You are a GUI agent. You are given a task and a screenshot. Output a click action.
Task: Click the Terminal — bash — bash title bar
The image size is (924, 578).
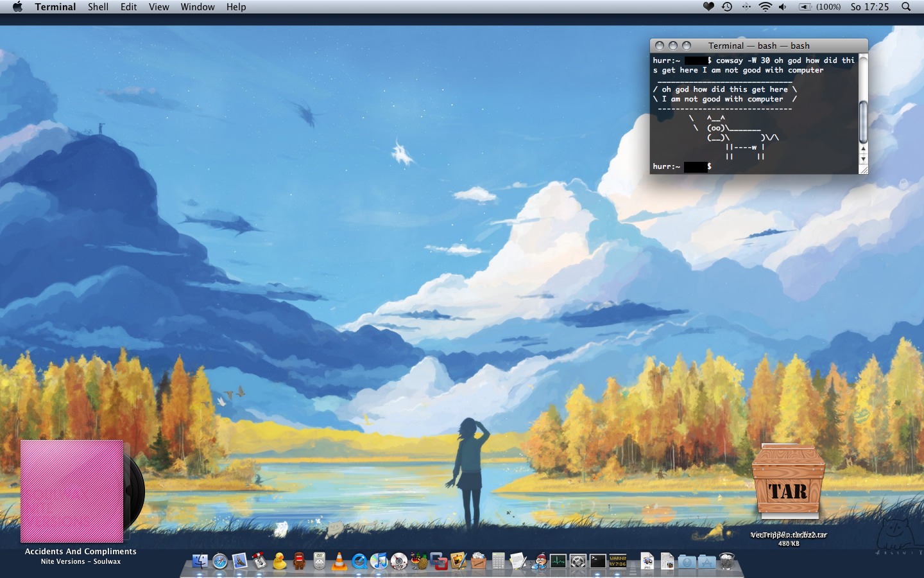point(758,46)
